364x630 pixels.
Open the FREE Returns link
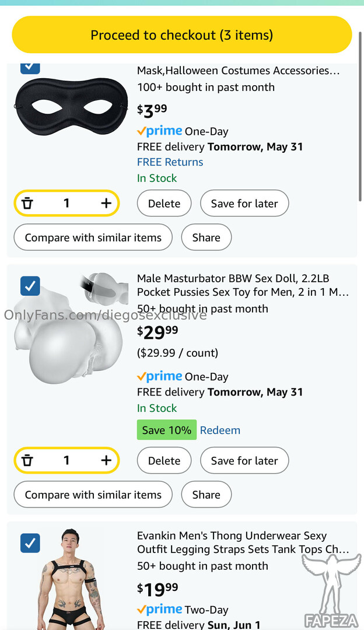170,162
